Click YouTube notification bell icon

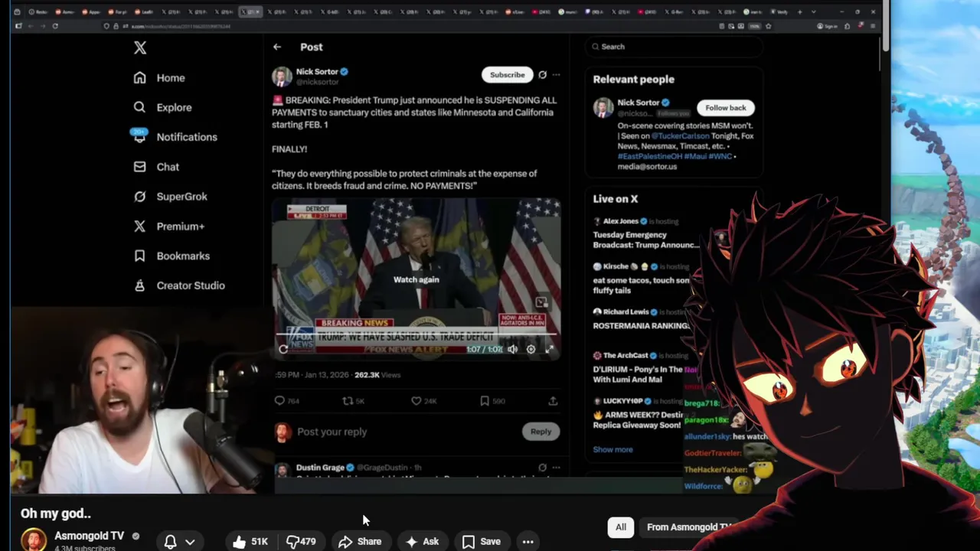(x=170, y=542)
